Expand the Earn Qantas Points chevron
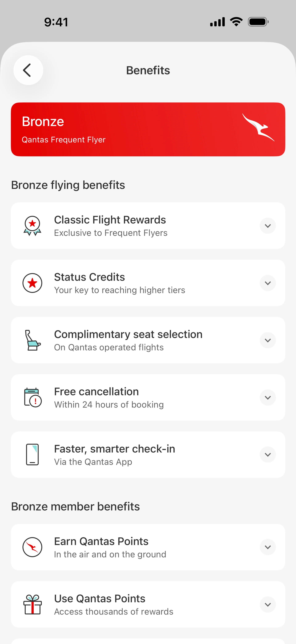This screenshot has width=296, height=644. tap(267, 547)
